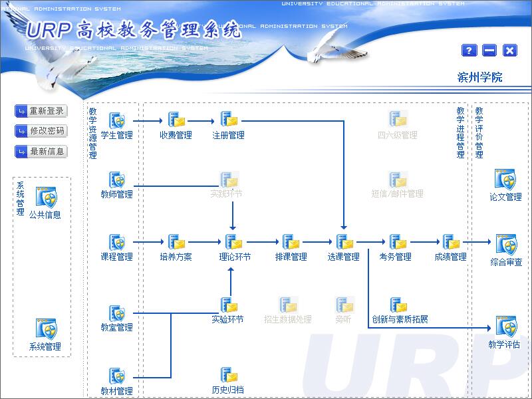Open 注册管理 module
Image resolution: width=532 pixels, height=399 pixels.
coord(229,120)
